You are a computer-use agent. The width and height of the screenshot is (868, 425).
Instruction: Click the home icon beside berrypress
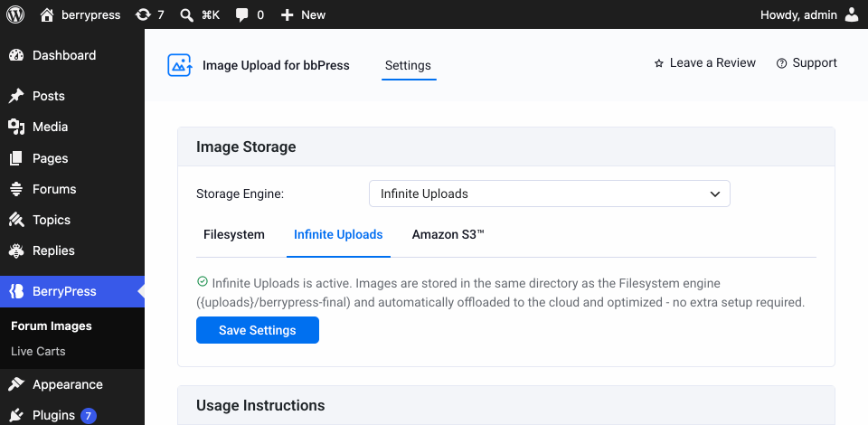tap(48, 15)
